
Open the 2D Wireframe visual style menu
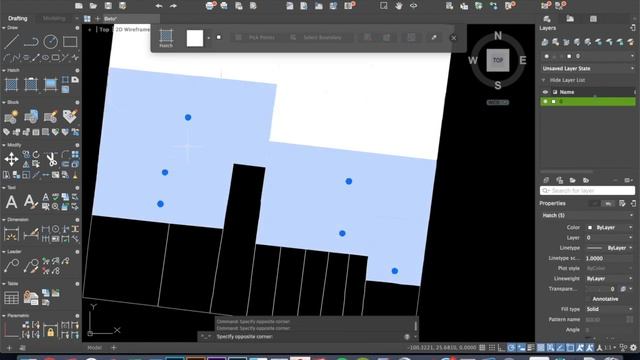[x=133, y=29]
